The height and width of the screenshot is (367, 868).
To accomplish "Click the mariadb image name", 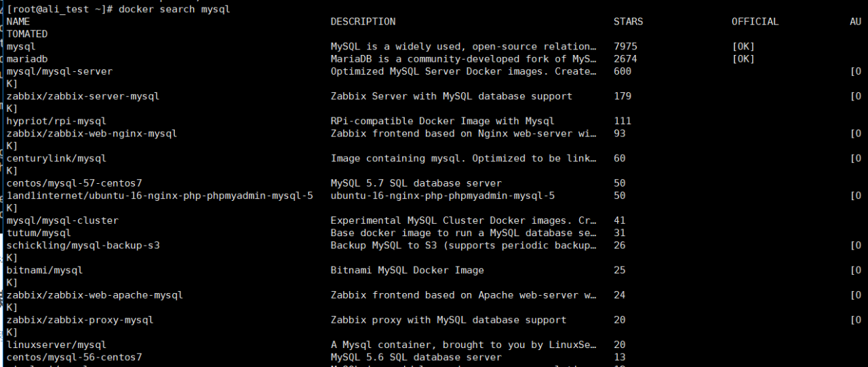I will [27, 59].
